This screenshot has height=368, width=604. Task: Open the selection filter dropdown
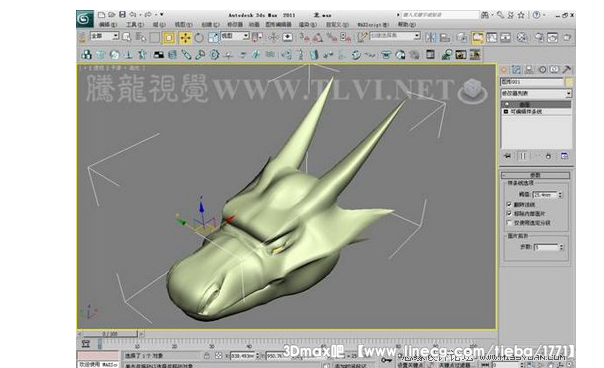(x=104, y=36)
